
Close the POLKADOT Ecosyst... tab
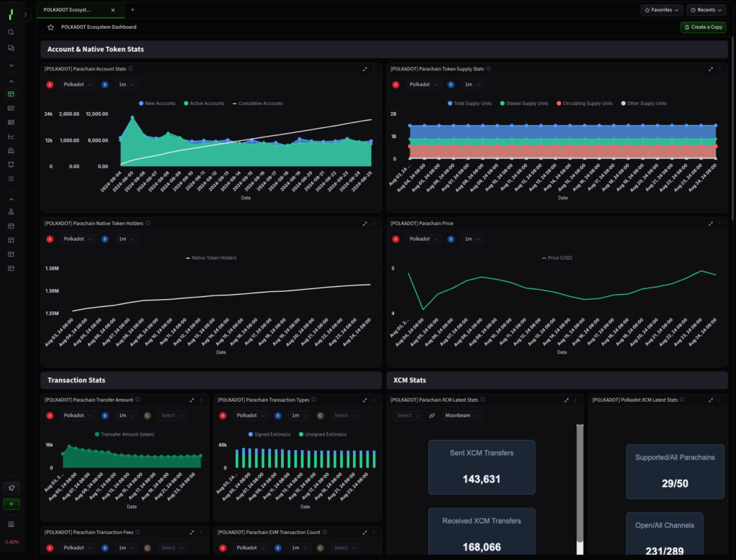[x=113, y=10]
